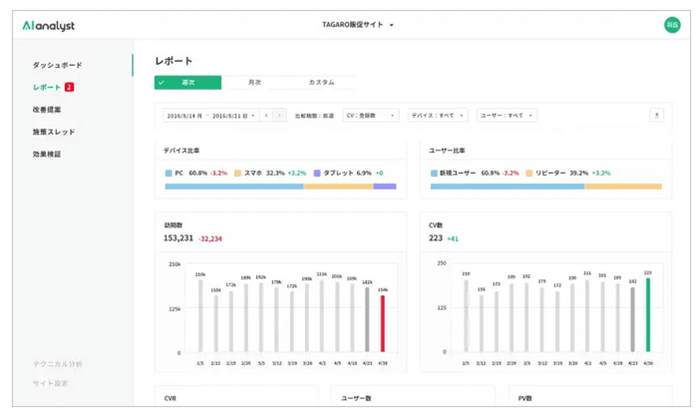Click the CV数 card heading

click(x=436, y=225)
